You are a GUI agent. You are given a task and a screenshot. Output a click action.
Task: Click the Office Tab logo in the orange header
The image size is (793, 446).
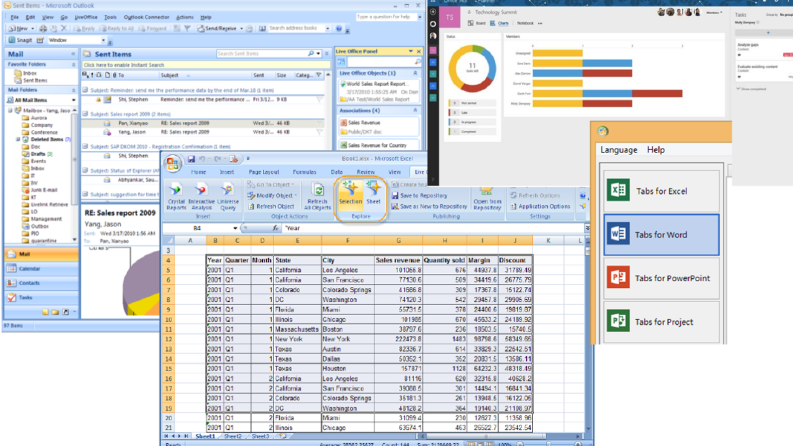point(602,131)
